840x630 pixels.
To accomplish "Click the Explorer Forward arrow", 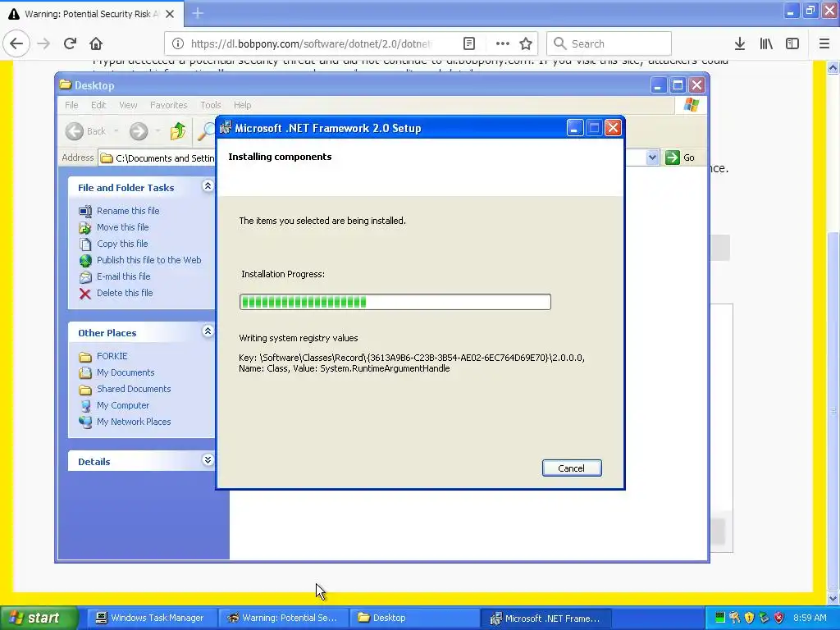I will point(138,131).
